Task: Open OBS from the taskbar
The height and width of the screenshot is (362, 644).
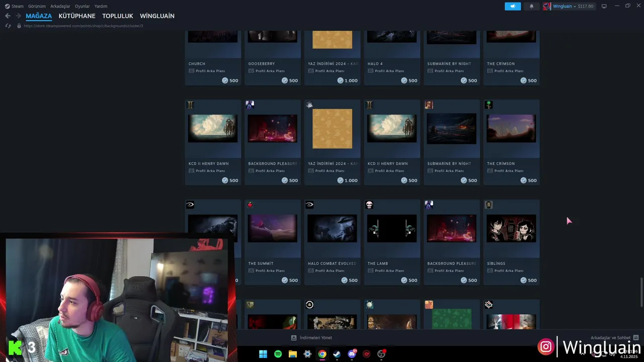Action: point(381,354)
